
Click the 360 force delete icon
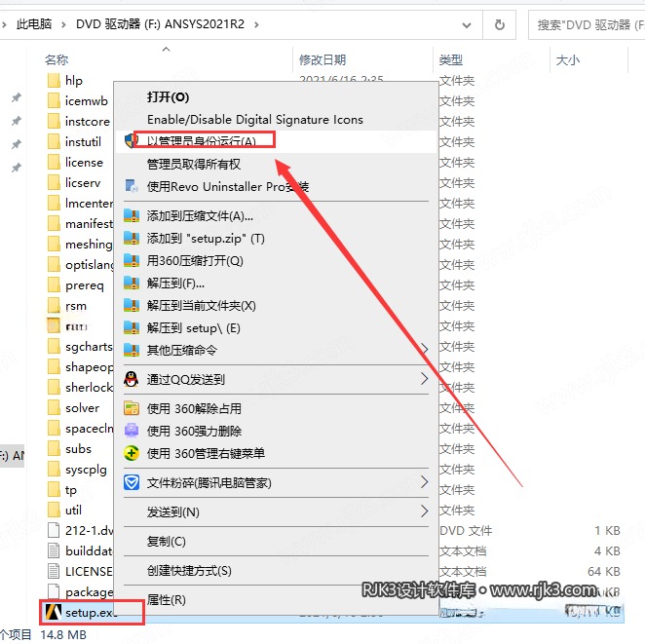tap(132, 431)
